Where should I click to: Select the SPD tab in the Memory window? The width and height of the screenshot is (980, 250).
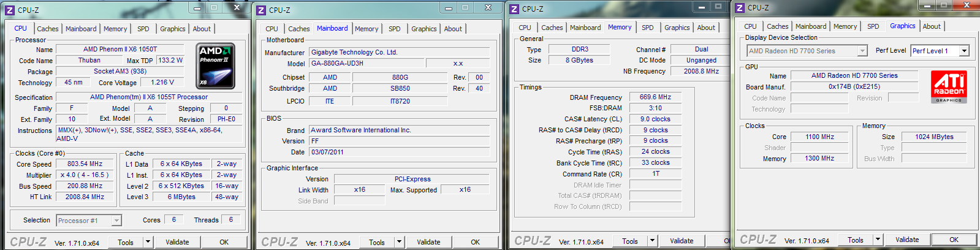[647, 28]
